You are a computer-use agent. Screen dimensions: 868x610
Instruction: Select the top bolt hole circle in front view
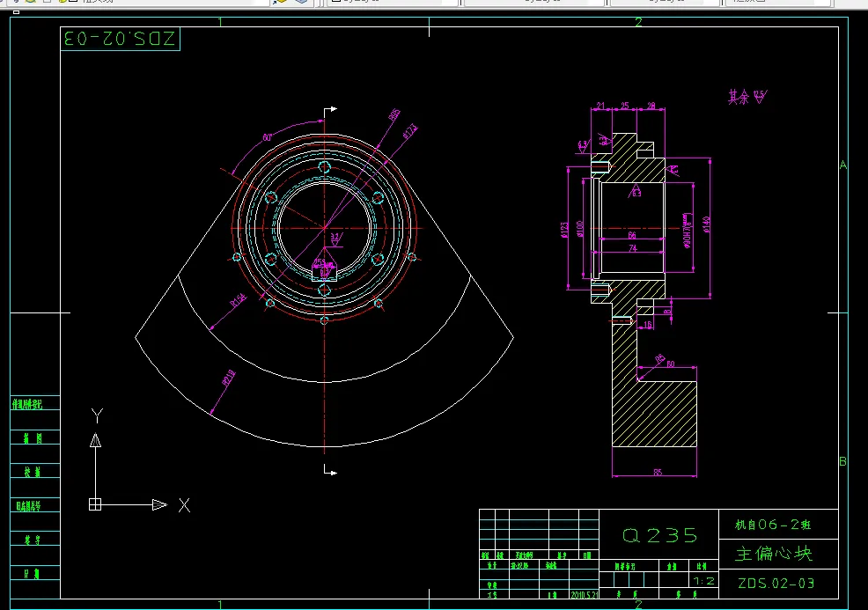(324, 167)
